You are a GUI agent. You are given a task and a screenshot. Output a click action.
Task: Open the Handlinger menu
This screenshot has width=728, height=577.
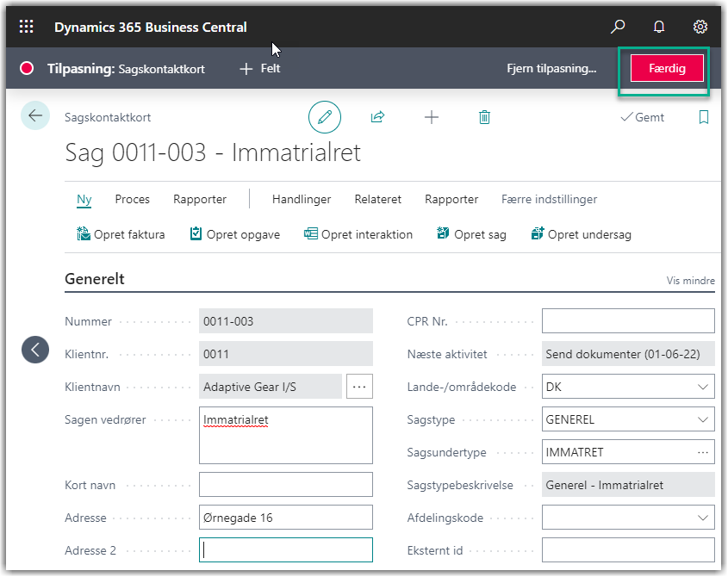tap(302, 199)
